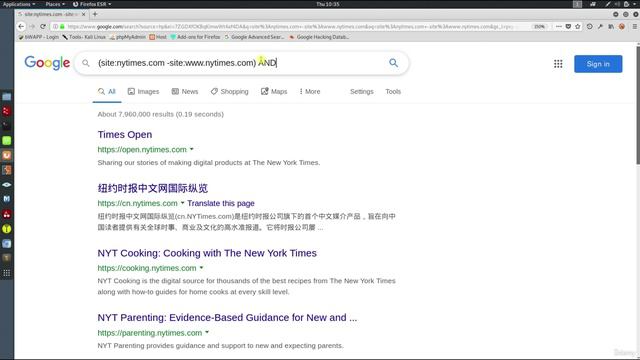Open the Google apps grid
This screenshot has height=360, width=640.
coord(558,64)
